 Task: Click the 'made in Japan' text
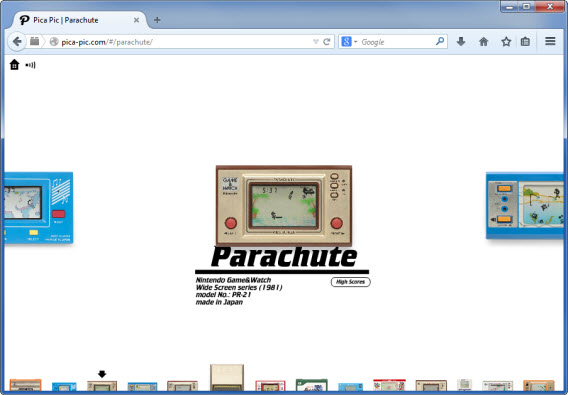pos(219,302)
